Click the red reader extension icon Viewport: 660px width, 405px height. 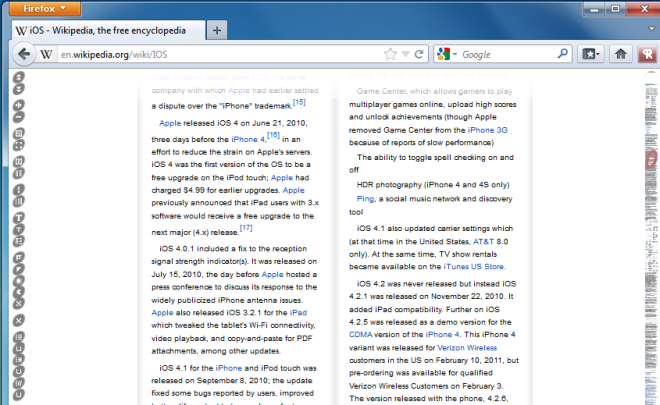tap(647, 54)
